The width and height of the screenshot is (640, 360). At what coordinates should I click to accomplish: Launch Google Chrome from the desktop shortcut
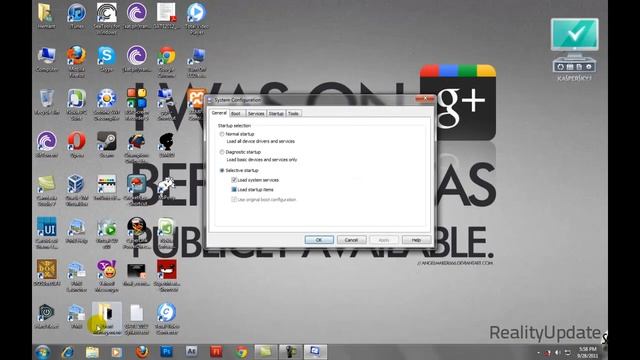point(167,62)
